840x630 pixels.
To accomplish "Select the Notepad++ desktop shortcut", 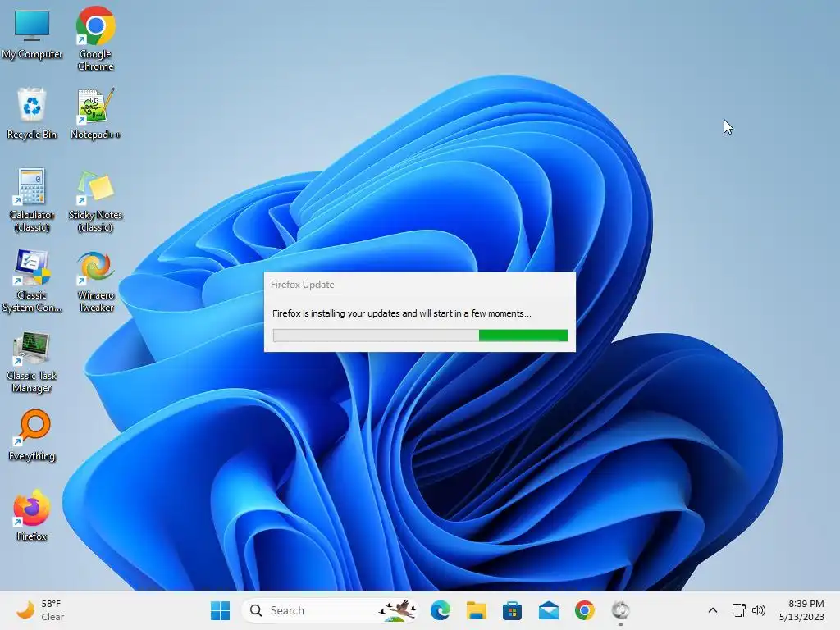I will tap(95, 113).
